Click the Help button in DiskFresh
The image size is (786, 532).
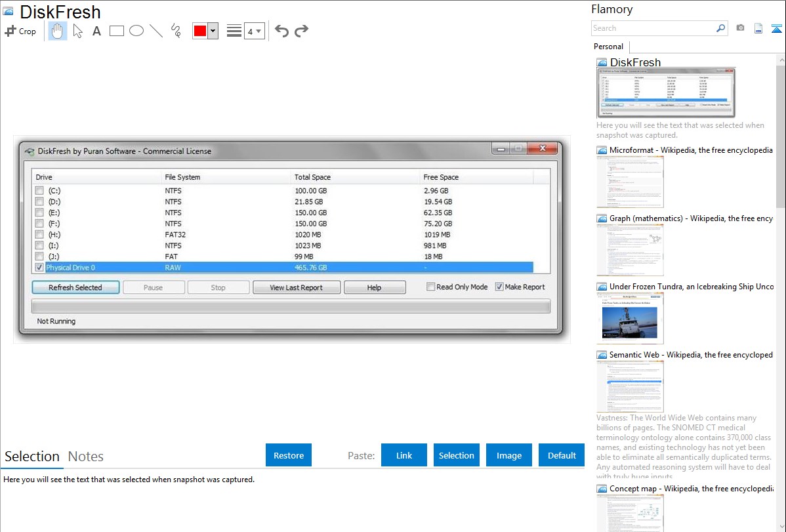[x=375, y=287]
